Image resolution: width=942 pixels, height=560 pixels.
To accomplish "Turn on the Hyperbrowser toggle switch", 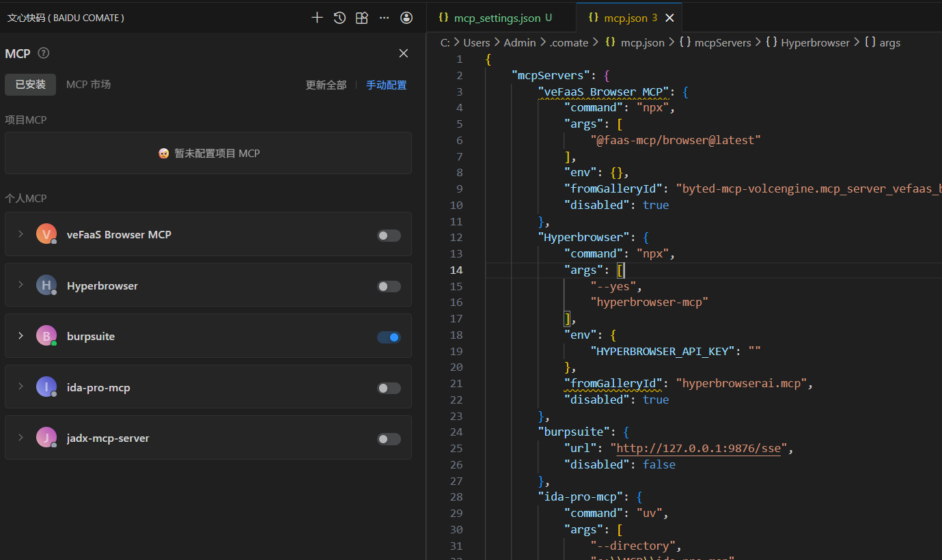I will coord(389,287).
